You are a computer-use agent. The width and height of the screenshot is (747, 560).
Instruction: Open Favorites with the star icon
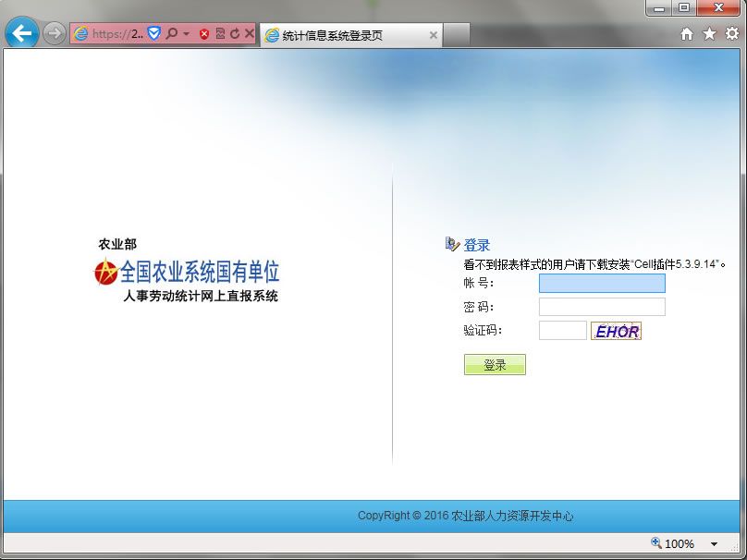[x=709, y=34]
